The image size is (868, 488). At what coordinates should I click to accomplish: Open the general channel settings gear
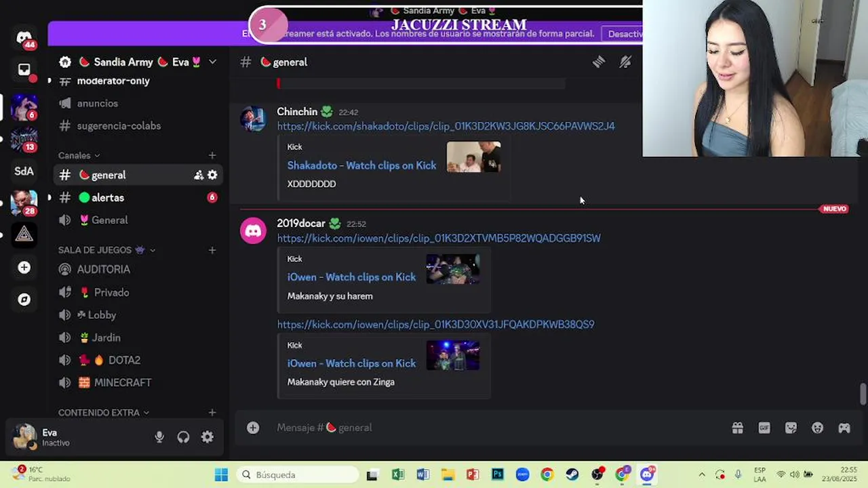212,175
